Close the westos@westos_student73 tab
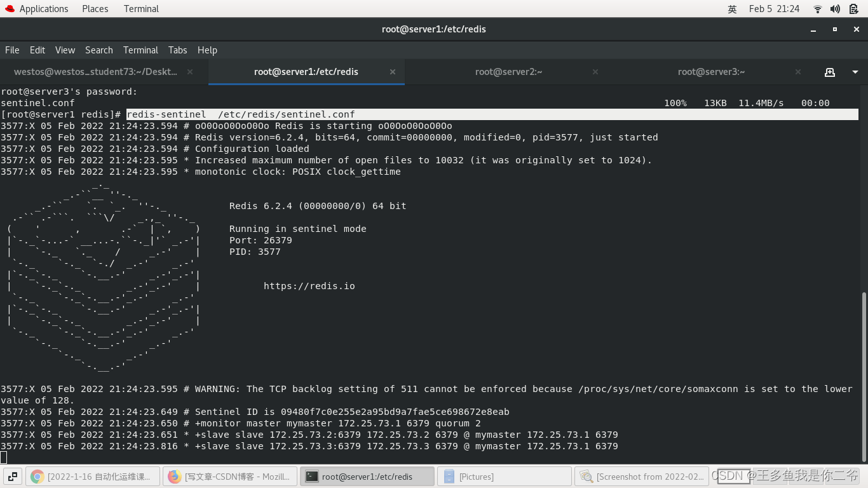868x488 pixels. (x=190, y=72)
